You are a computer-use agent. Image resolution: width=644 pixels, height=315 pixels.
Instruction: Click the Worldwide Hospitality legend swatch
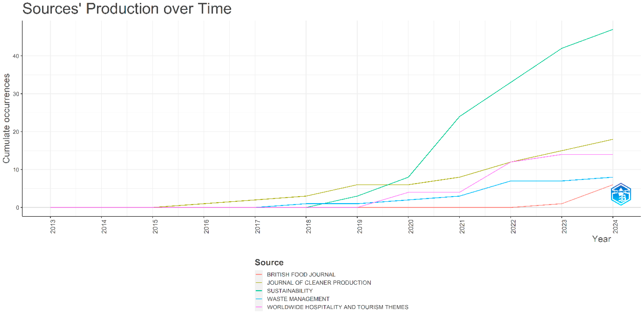pos(259,307)
